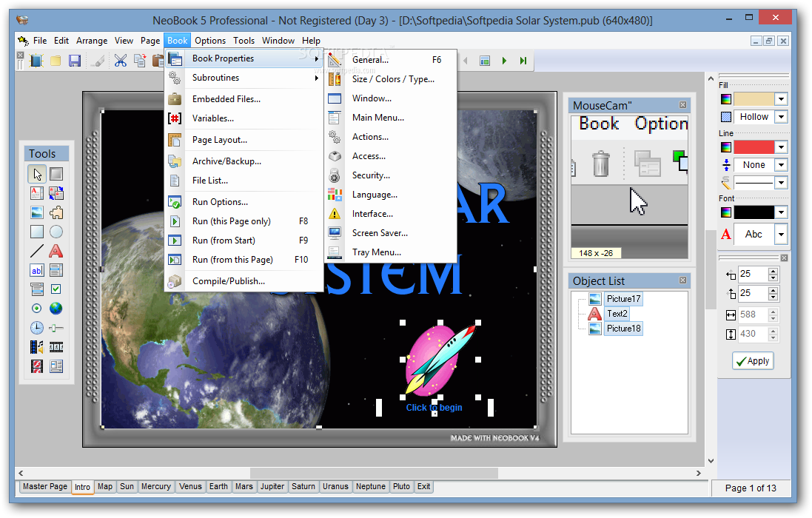The width and height of the screenshot is (812, 518).
Task: Pick the Animated GIF filmstrip tool
Action: 56,347
